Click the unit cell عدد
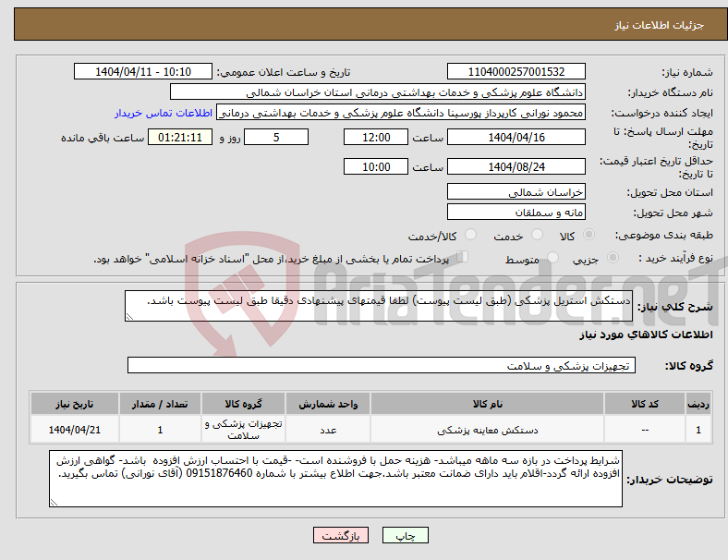 pyautogui.click(x=328, y=430)
